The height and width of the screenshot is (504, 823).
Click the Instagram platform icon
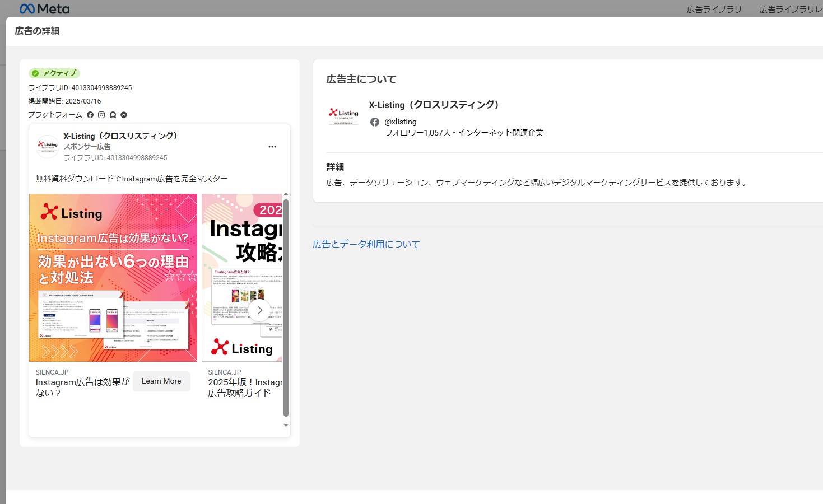click(x=101, y=115)
